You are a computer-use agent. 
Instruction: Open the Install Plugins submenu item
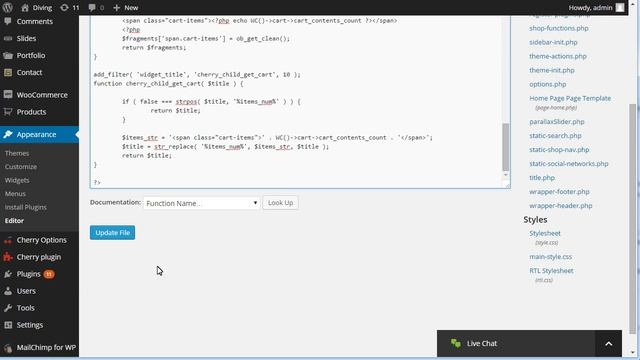[x=26, y=207]
